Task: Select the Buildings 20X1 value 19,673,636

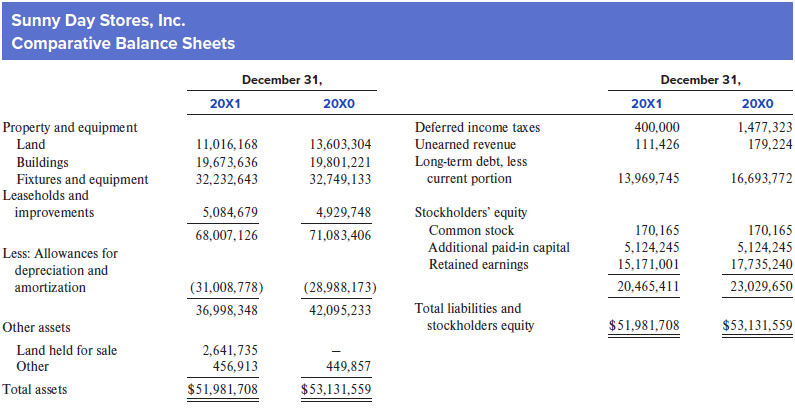Action: pyautogui.click(x=227, y=162)
